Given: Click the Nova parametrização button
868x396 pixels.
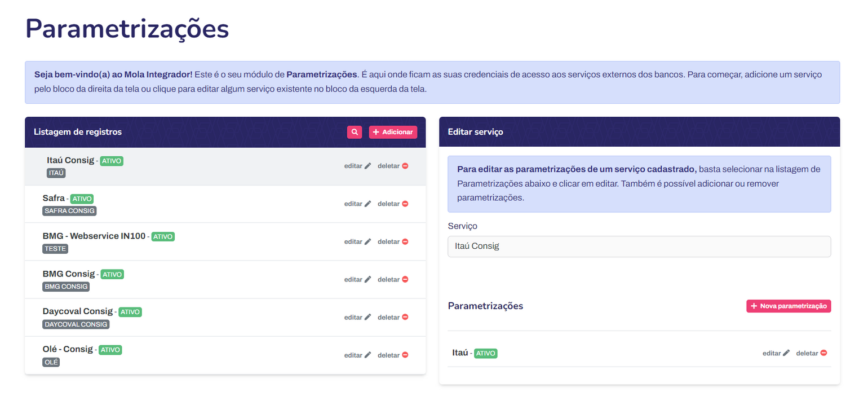Looking at the screenshot, I should click(789, 306).
